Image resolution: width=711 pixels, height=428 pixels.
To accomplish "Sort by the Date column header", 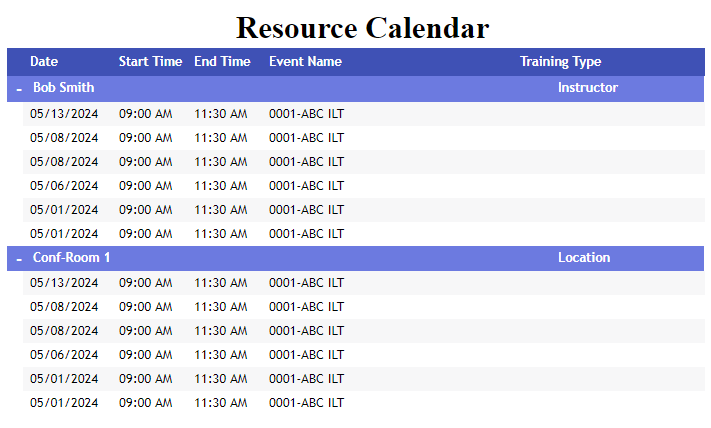I will pyautogui.click(x=44, y=62).
